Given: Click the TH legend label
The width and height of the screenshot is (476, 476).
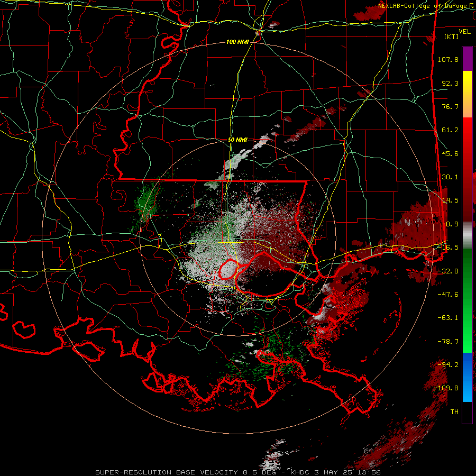Looking at the screenshot, I should click(x=454, y=412).
